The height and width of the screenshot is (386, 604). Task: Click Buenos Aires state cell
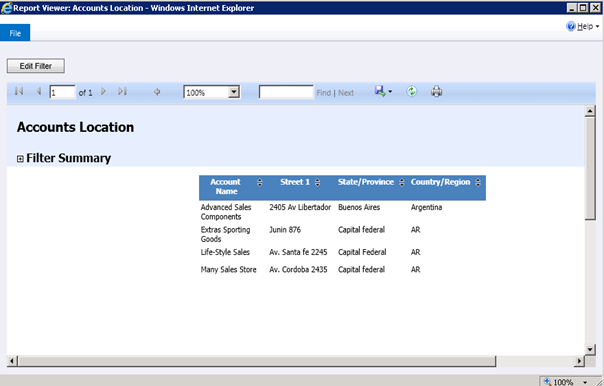point(359,207)
